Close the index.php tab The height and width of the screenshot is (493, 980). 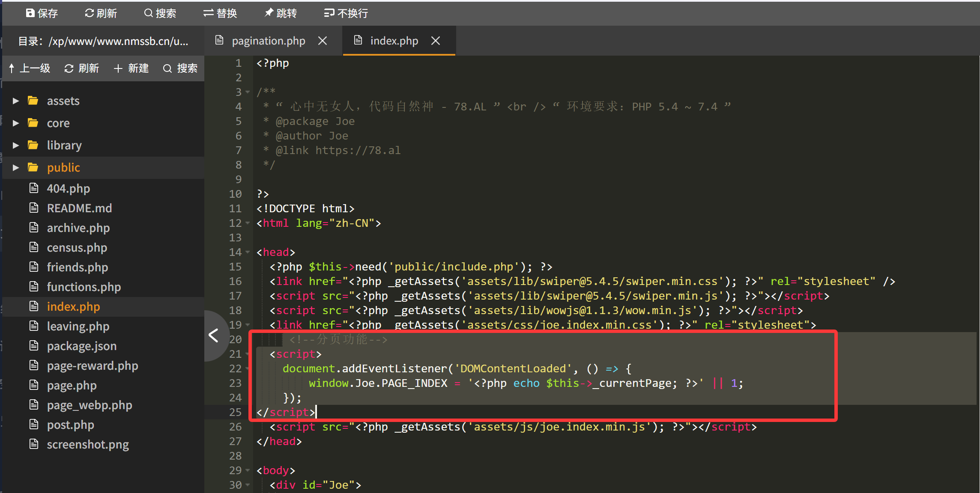pyautogui.click(x=436, y=41)
